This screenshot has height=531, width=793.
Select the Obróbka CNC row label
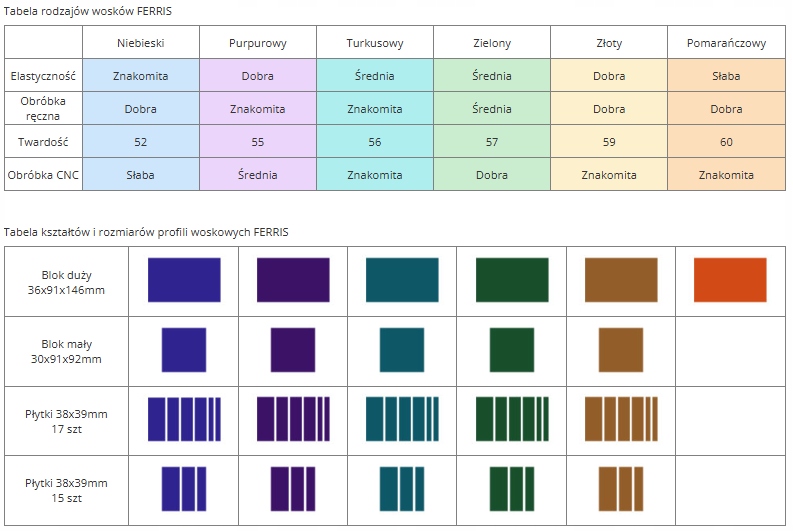(44, 175)
